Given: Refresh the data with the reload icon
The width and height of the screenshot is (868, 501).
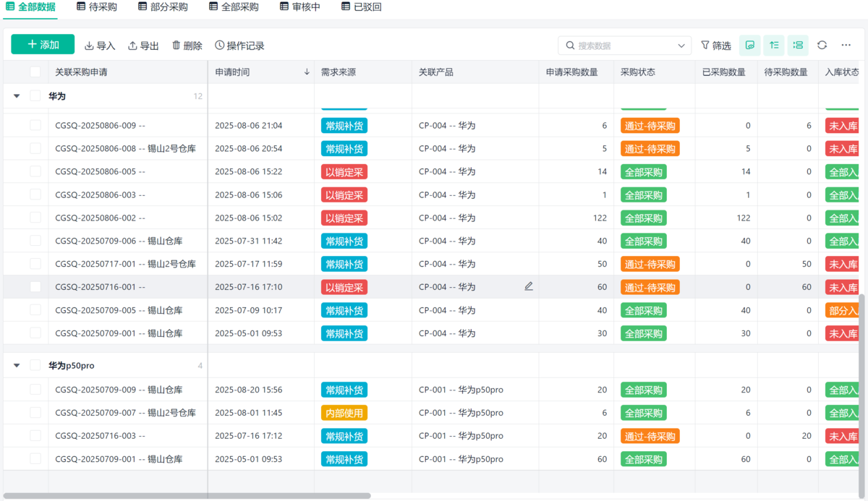Looking at the screenshot, I should pos(822,46).
